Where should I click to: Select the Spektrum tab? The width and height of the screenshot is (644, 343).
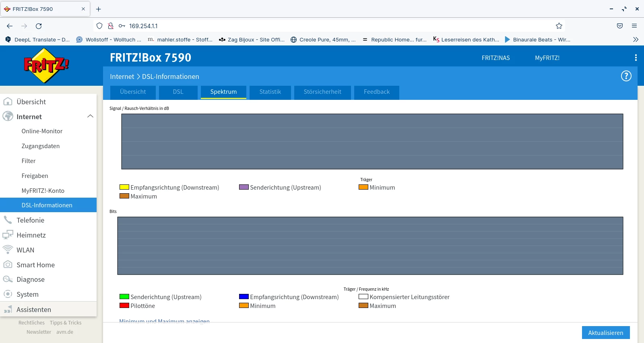[223, 92]
